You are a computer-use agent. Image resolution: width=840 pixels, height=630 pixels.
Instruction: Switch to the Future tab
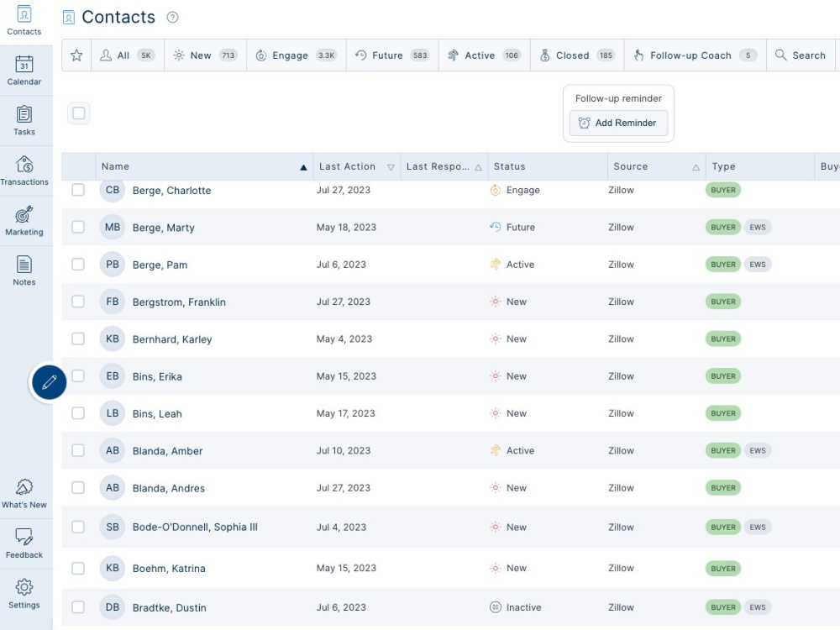(392, 55)
